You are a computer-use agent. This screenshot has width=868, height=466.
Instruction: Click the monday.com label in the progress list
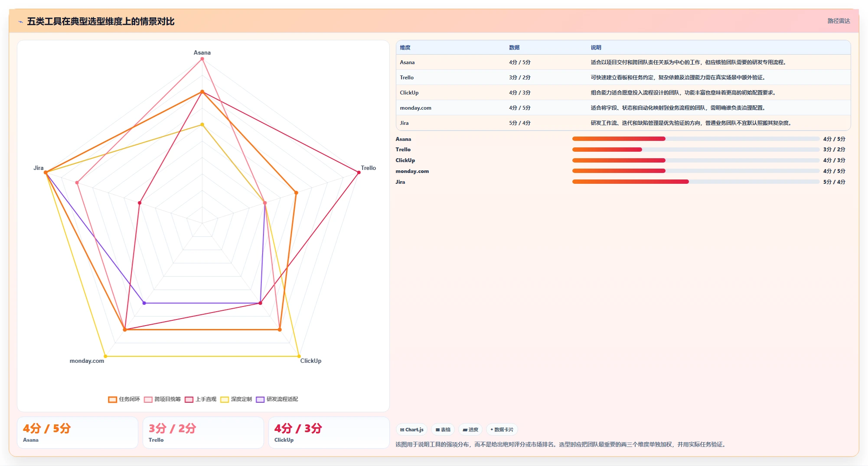coord(412,171)
